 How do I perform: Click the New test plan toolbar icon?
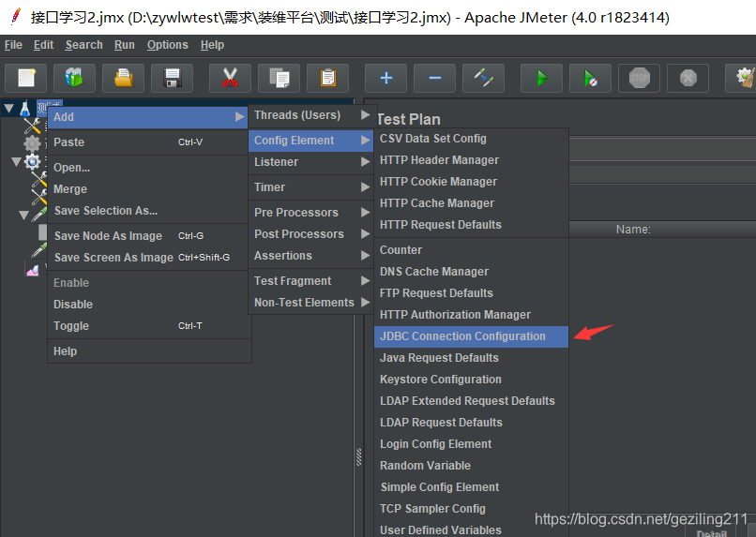pyautogui.click(x=25, y=78)
